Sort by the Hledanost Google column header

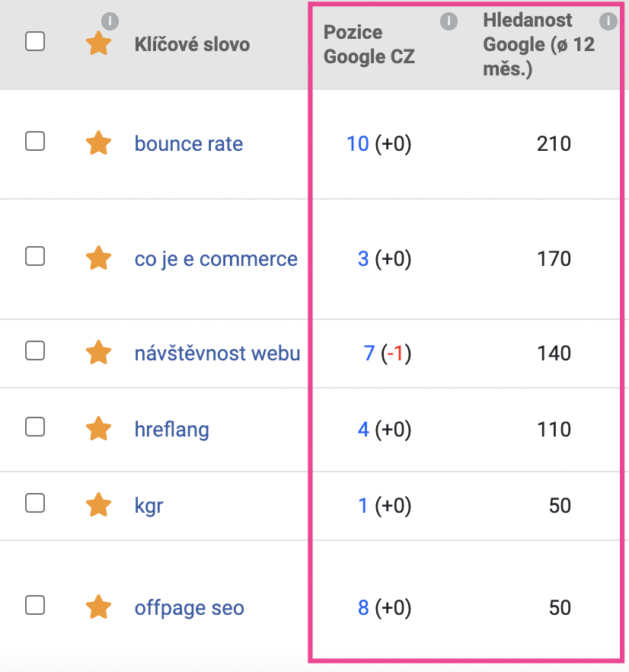pyautogui.click(x=538, y=44)
